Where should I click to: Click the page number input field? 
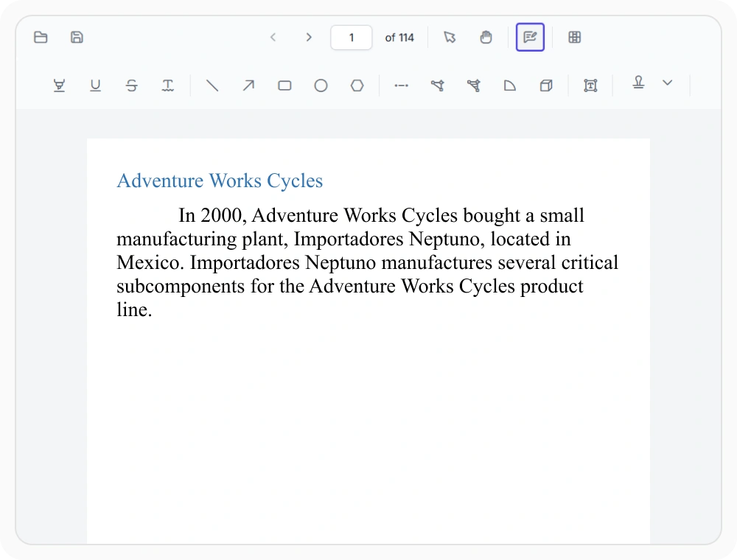pyautogui.click(x=352, y=38)
